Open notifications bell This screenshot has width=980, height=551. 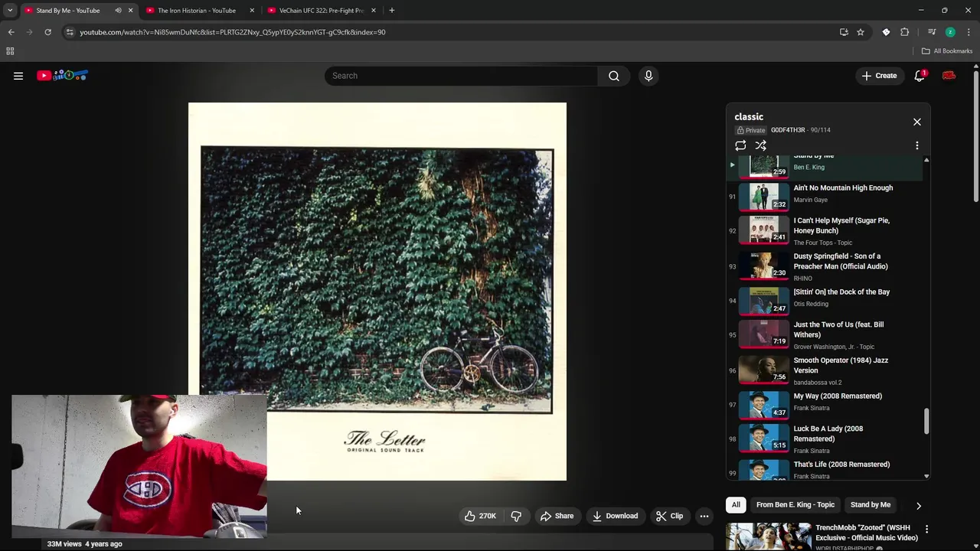pos(920,76)
